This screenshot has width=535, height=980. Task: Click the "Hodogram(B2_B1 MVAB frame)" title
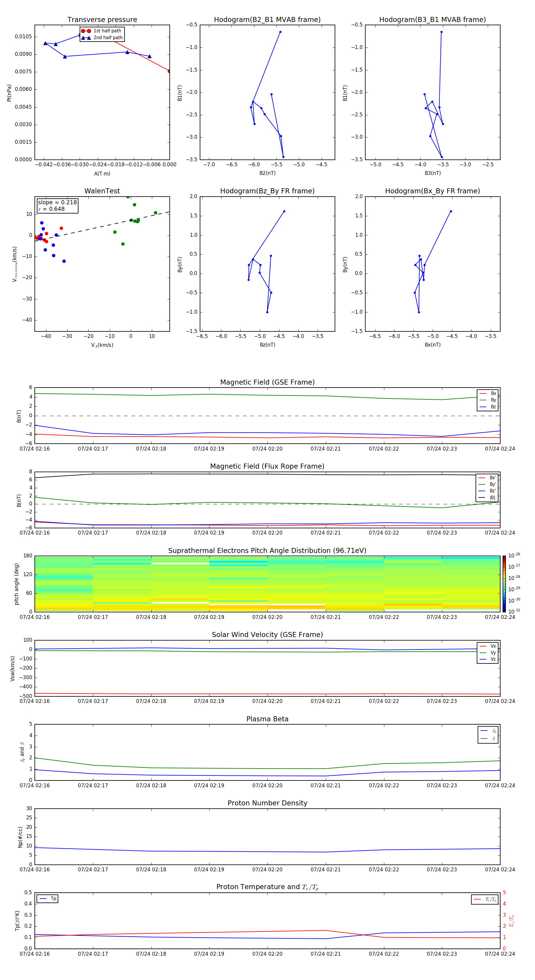(x=267, y=19)
